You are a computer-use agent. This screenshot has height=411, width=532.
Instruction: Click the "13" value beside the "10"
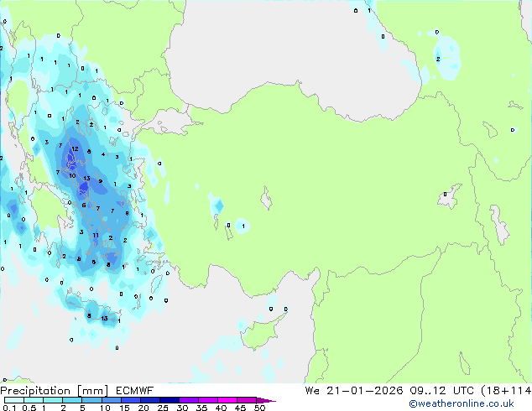point(86,179)
